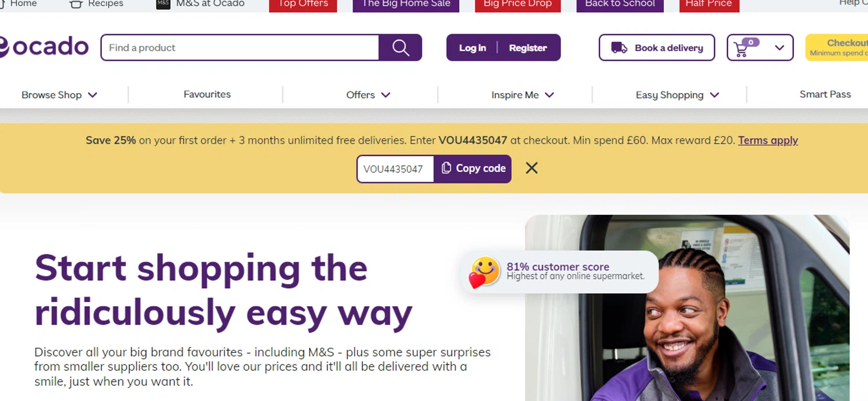Open the shopping trolley basket icon

pyautogui.click(x=741, y=49)
